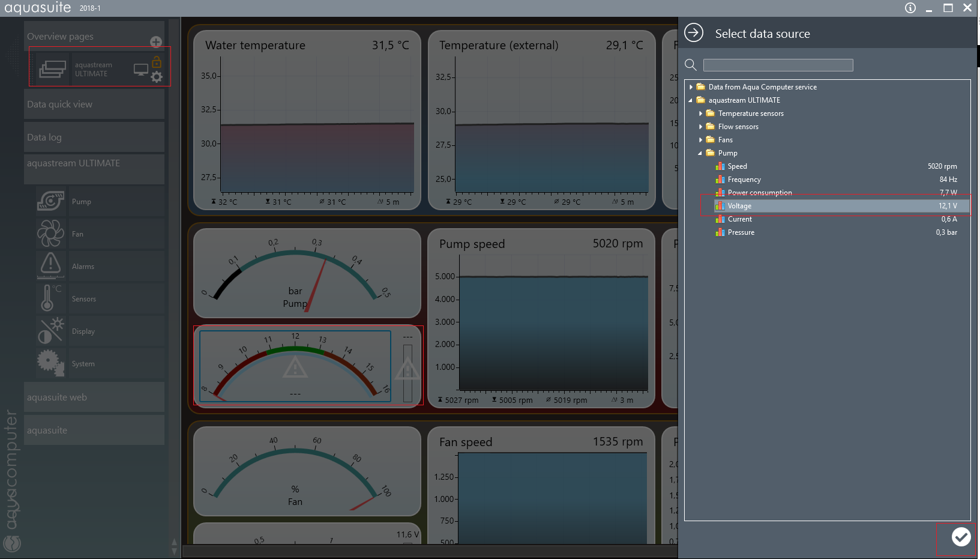Add a new overview page
The image size is (980, 559).
(x=156, y=41)
